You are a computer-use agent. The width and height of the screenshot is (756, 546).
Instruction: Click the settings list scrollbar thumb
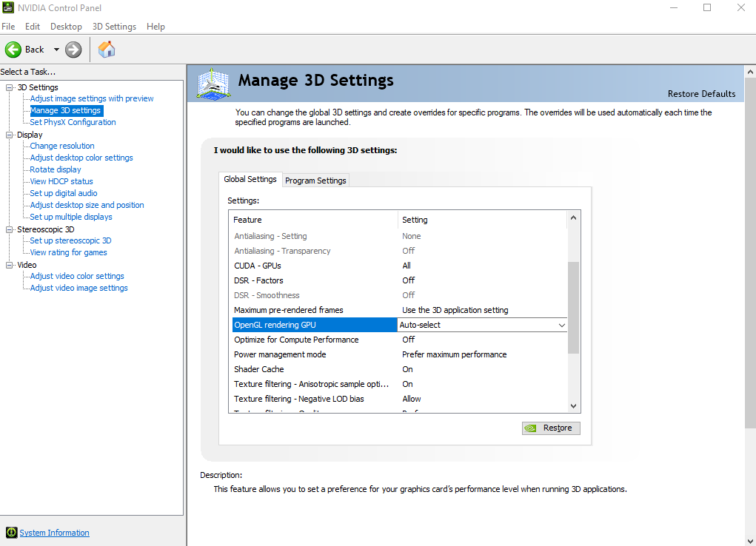tap(573, 308)
